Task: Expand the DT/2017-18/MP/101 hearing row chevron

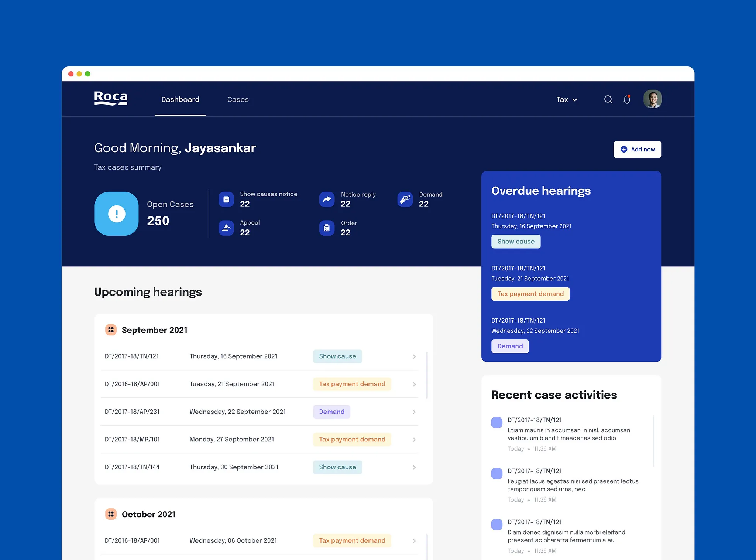Action: tap(414, 440)
